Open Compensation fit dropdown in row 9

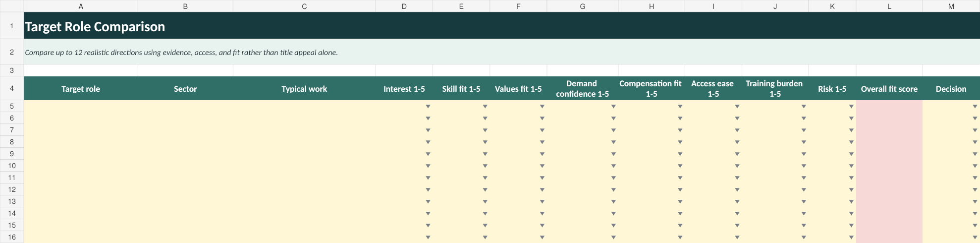click(680, 154)
